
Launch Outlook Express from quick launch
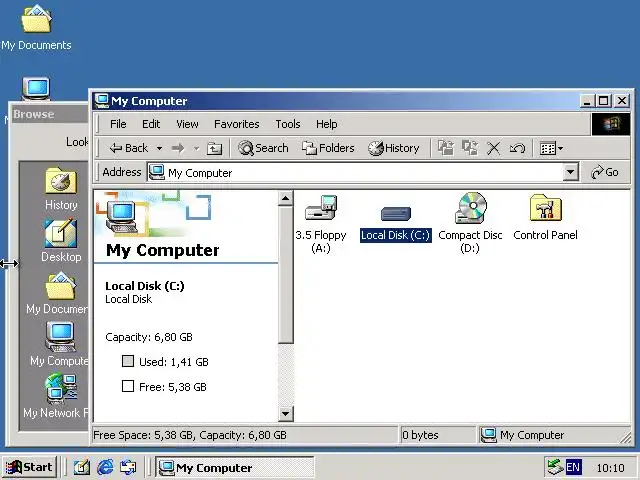128,467
